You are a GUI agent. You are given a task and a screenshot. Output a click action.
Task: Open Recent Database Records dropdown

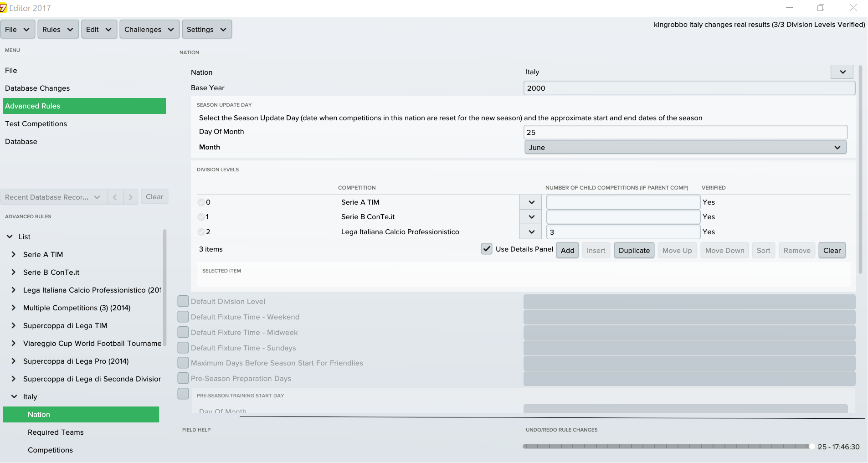tap(54, 197)
